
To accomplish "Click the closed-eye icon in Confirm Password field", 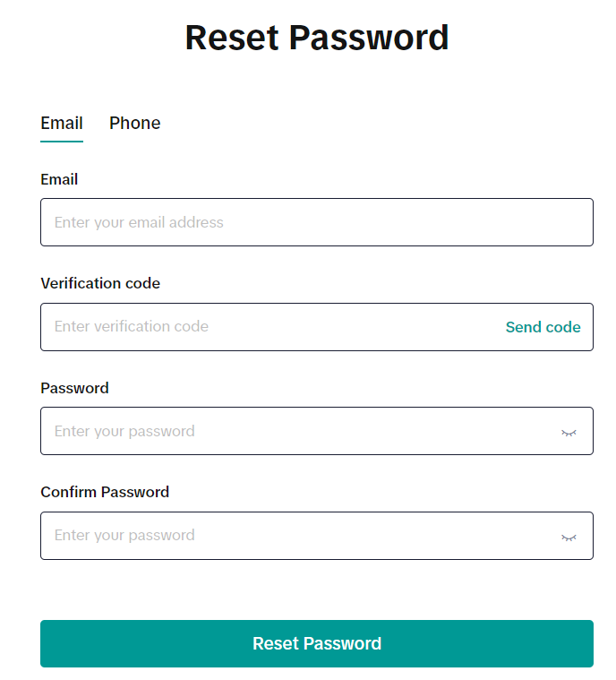I will point(569,537).
